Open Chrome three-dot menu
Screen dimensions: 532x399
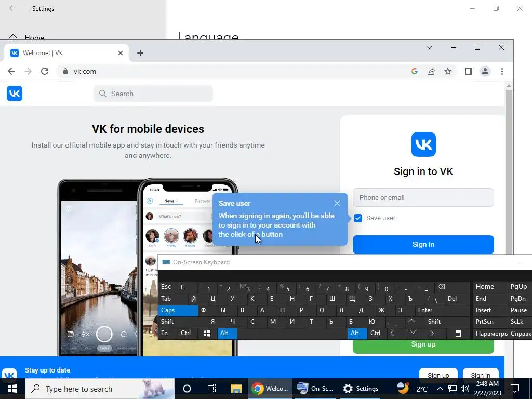point(502,71)
